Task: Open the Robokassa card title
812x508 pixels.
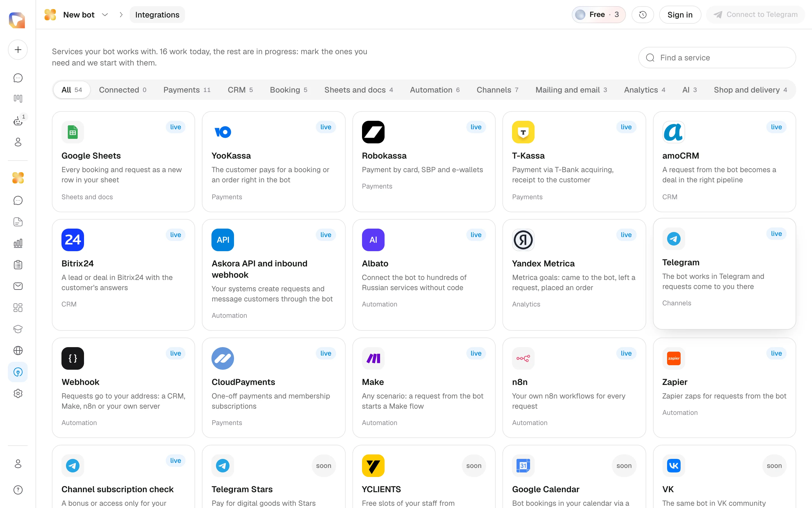Action: 384,156
